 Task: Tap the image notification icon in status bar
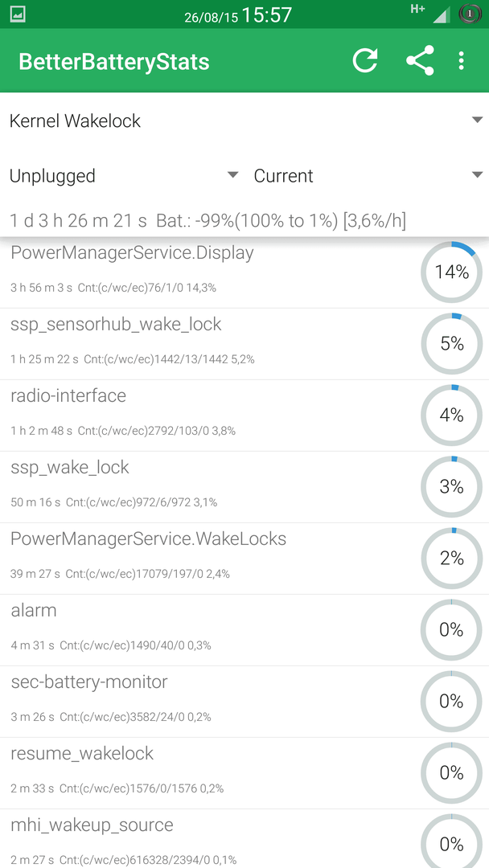click(x=18, y=14)
